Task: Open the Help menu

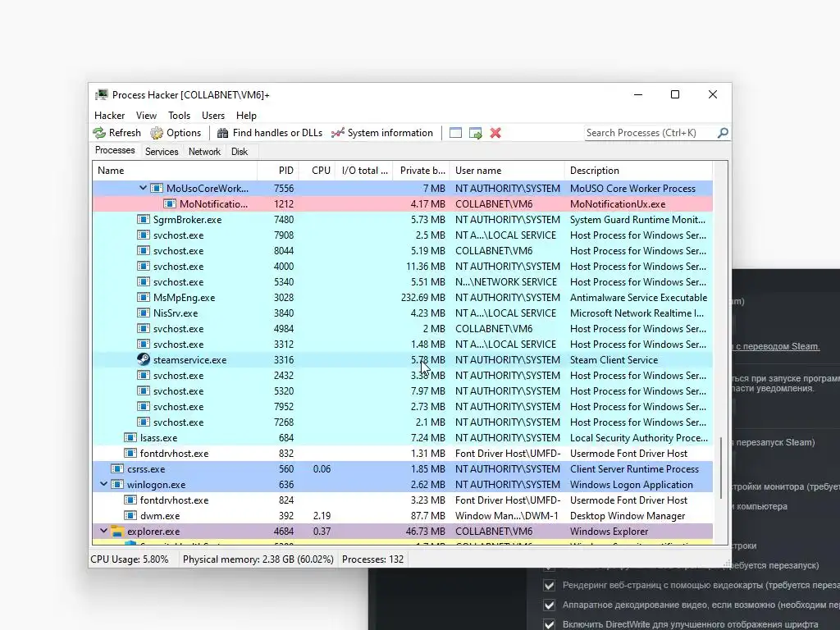Action: (246, 115)
